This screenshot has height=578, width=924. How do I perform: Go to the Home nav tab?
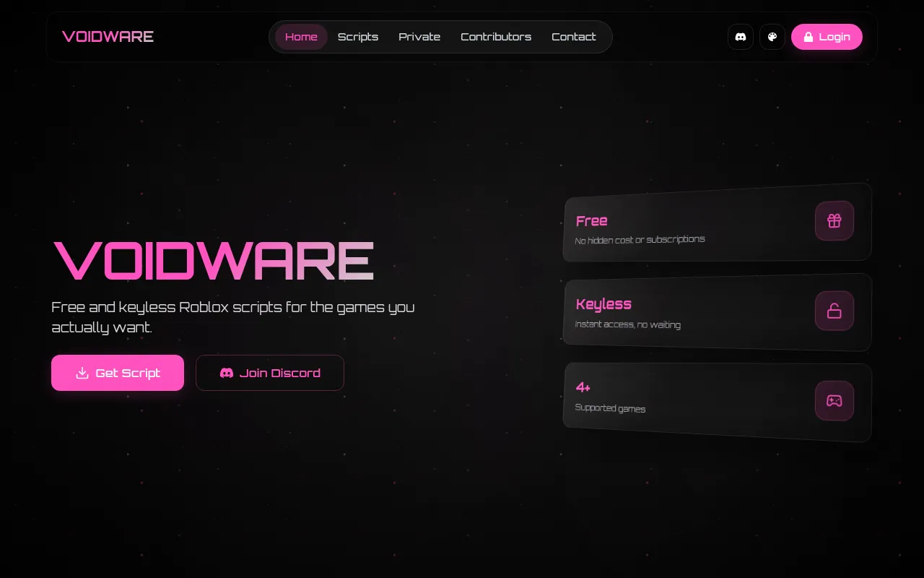click(301, 37)
